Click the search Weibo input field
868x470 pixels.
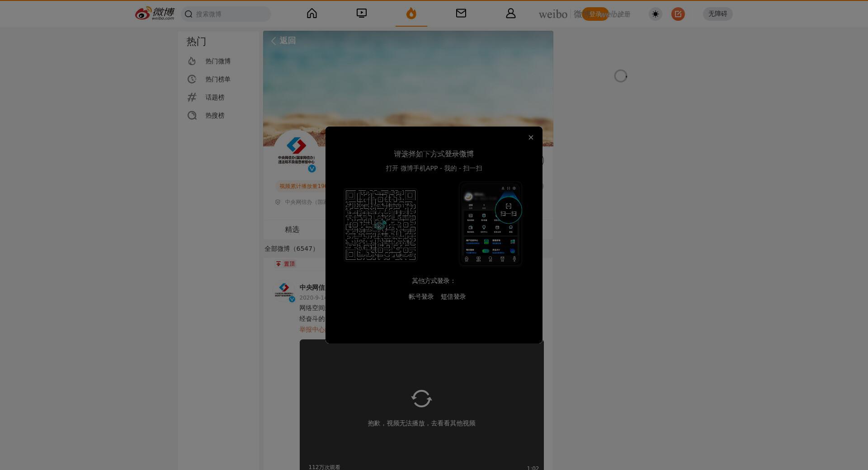[x=226, y=14]
